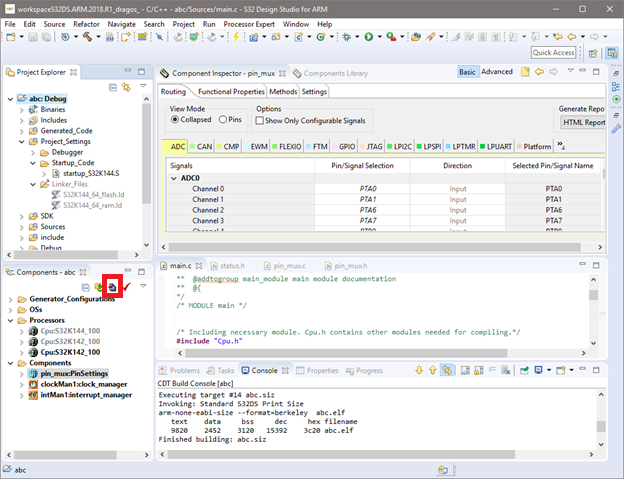The width and height of the screenshot is (624, 479).
Task: Click Generate Processor Expert Code icon
Action: pyautogui.click(x=112, y=286)
